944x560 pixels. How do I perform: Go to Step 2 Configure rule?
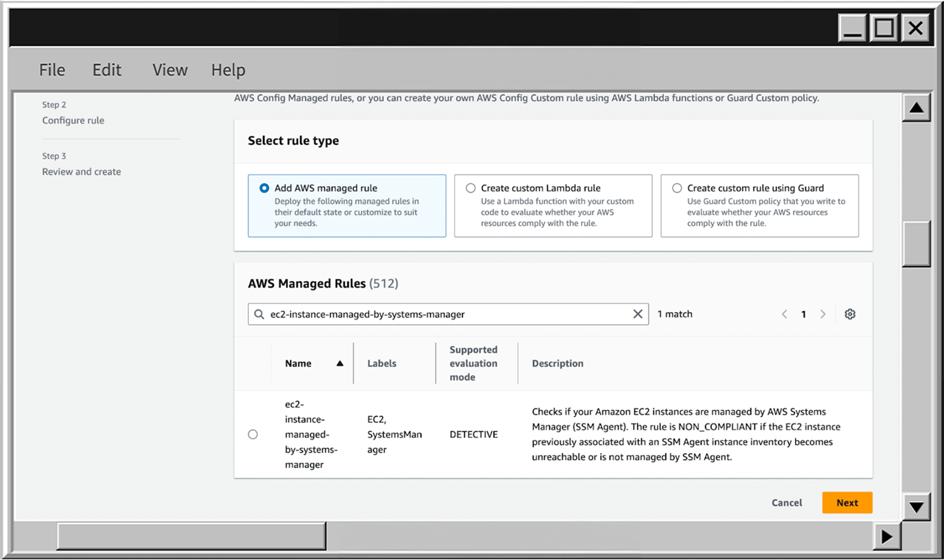click(73, 120)
